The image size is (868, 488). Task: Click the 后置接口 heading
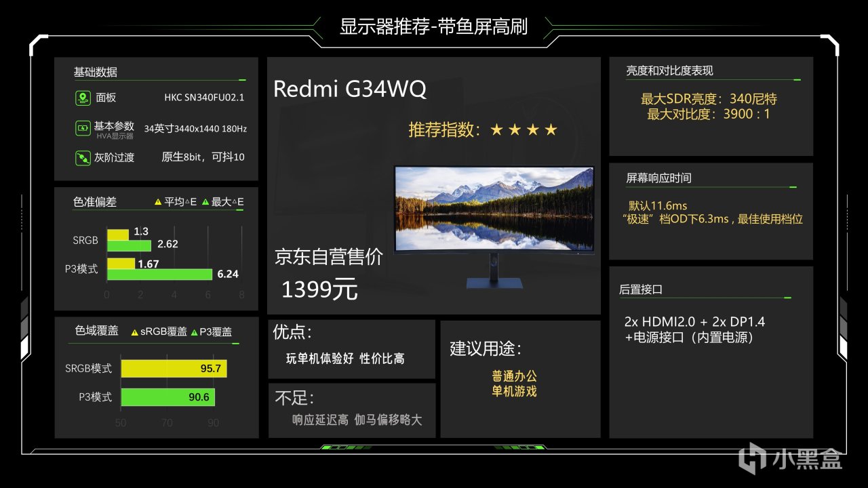(x=641, y=289)
